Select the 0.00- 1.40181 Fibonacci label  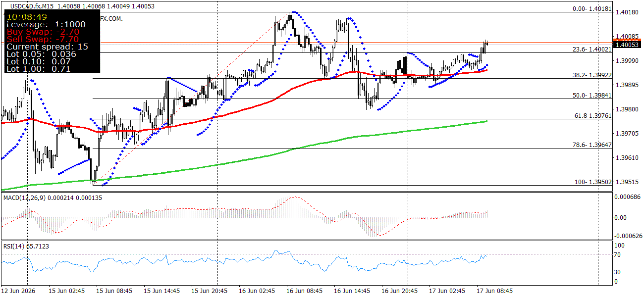591,9
